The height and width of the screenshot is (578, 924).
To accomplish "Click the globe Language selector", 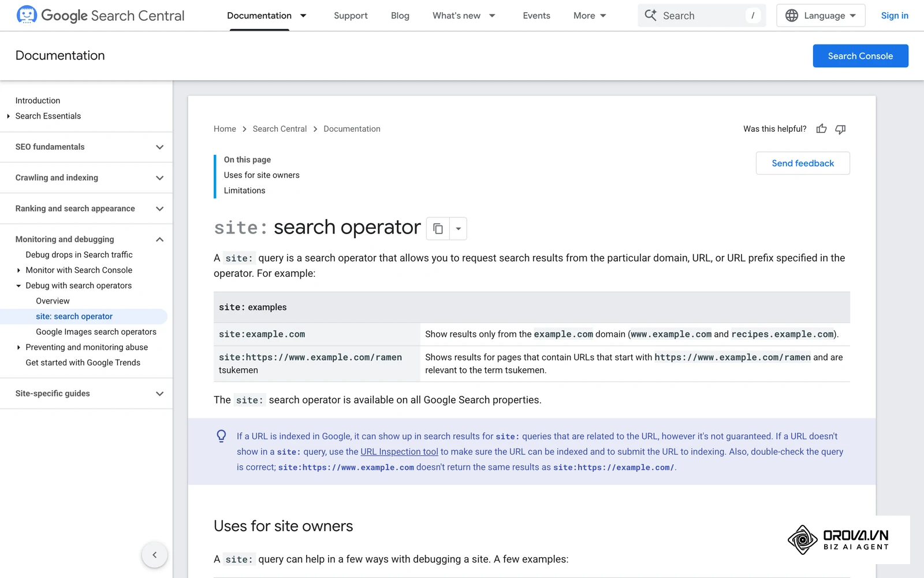I will coord(821,16).
